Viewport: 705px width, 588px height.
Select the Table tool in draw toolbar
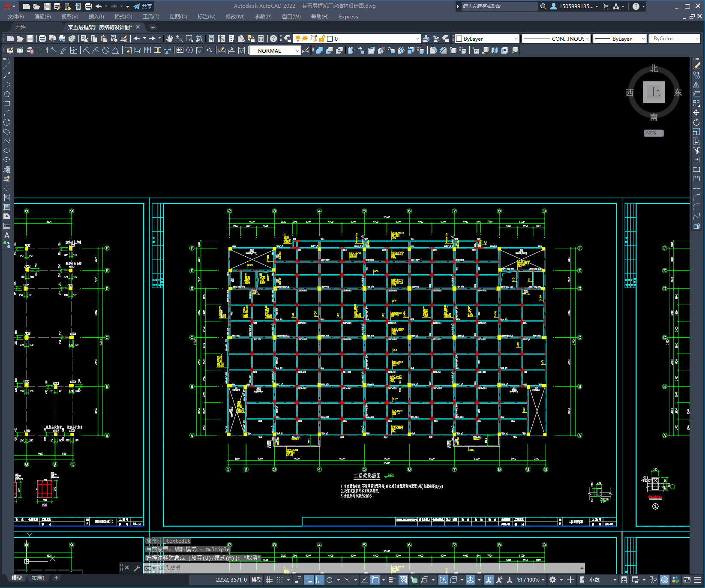(x=7, y=226)
